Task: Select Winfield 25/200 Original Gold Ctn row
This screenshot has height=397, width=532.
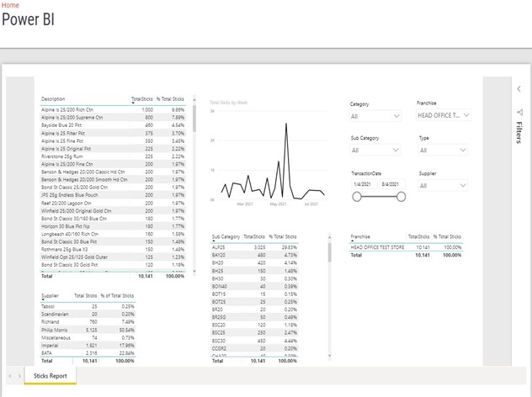Action: point(113,211)
